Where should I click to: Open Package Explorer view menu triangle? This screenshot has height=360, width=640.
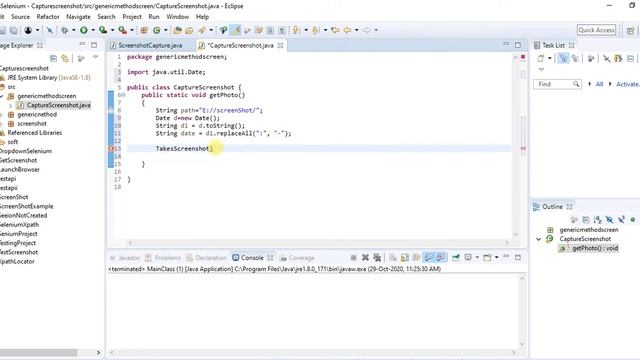(x=96, y=58)
